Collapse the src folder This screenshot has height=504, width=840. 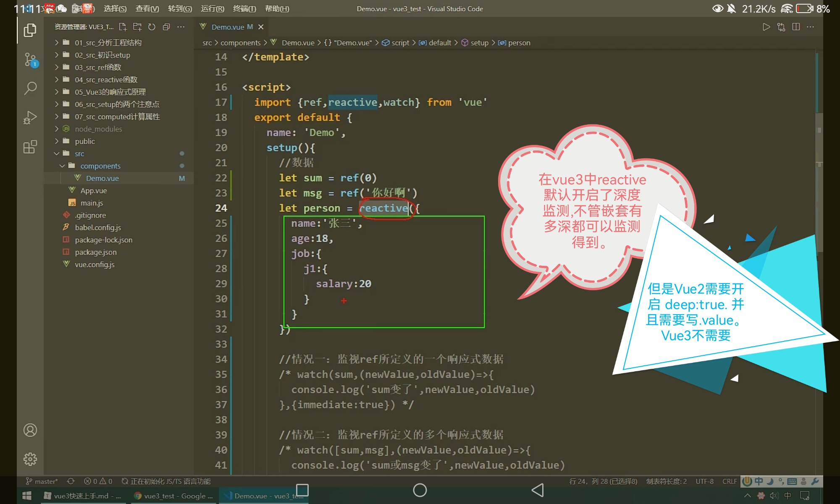point(79,154)
